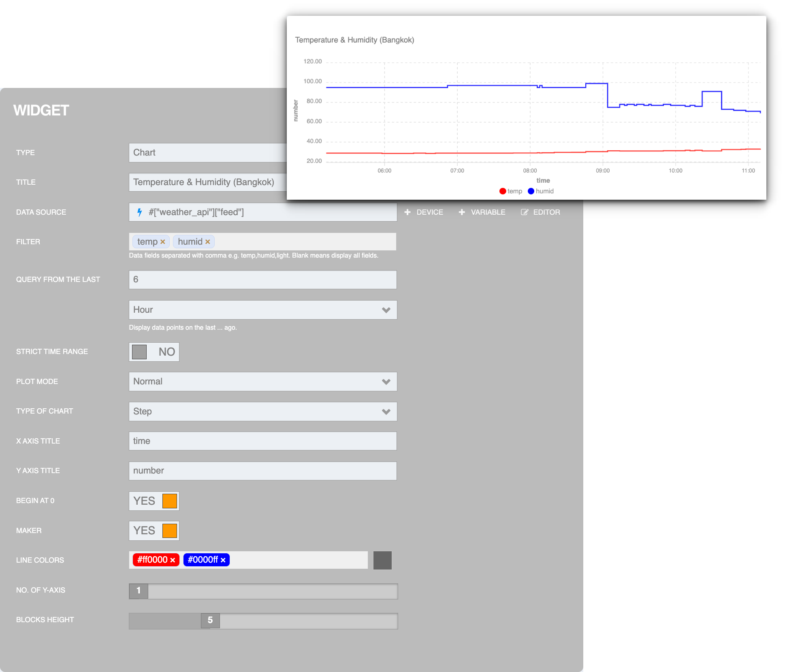Toggle Strict Time Range switch
785x672 pixels.
tap(154, 352)
